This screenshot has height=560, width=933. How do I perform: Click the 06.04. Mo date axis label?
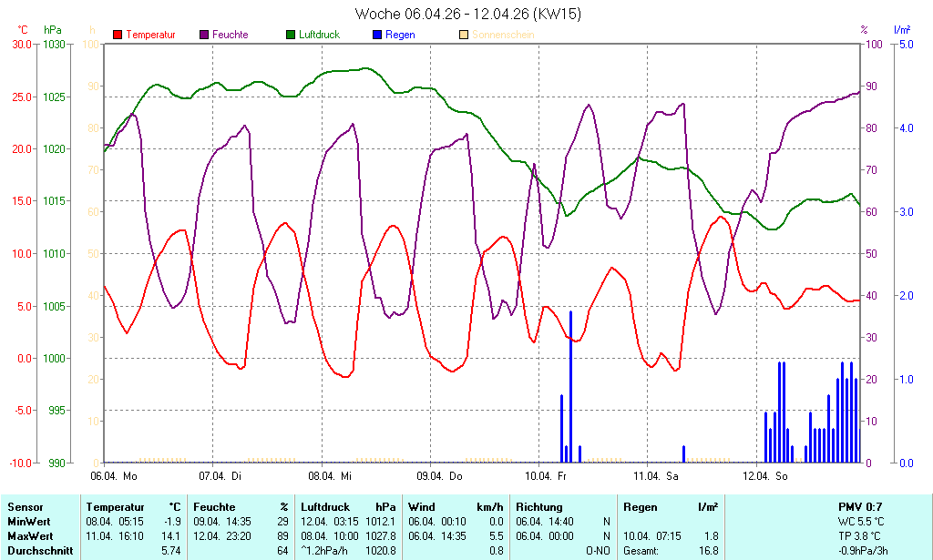pos(114,476)
